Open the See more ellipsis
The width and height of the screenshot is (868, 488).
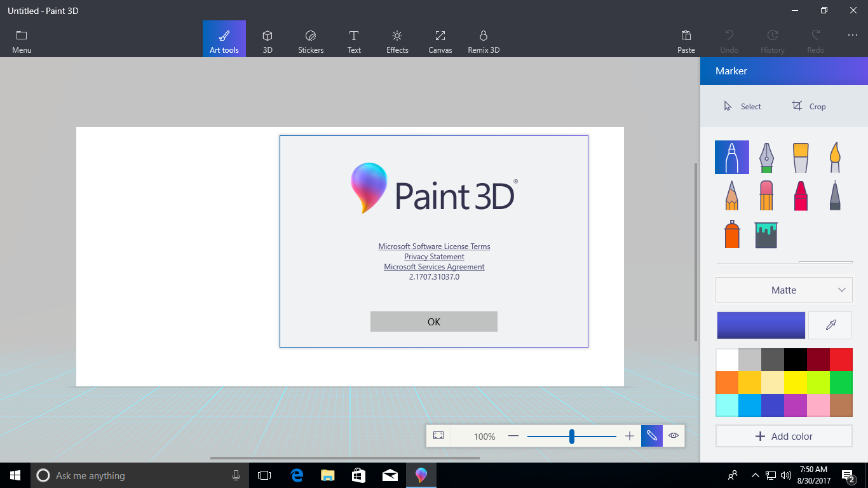click(853, 36)
